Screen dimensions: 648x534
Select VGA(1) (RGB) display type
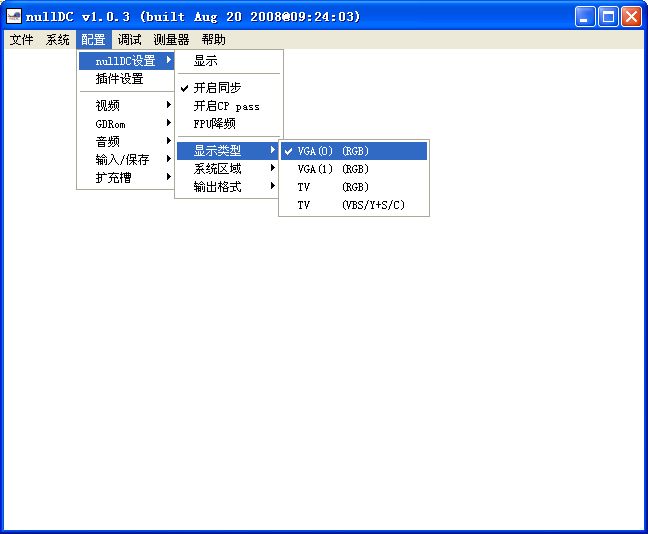click(x=354, y=169)
